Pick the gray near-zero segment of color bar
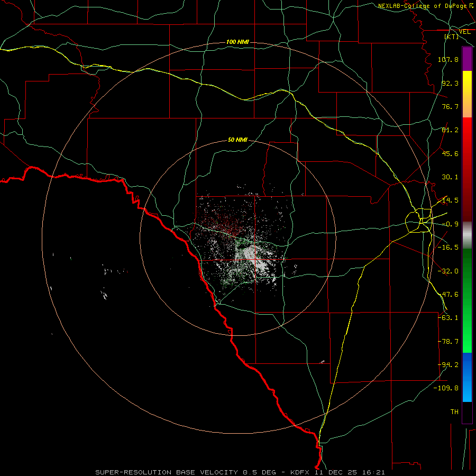 click(467, 235)
